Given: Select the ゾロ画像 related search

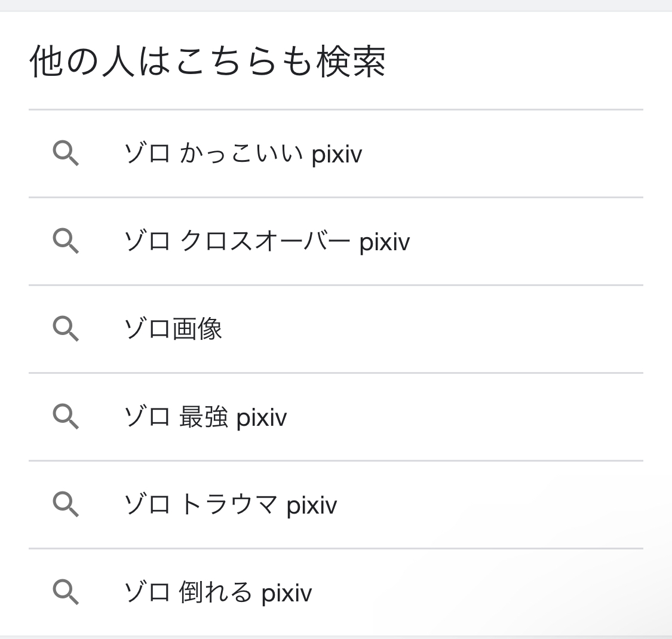Looking at the screenshot, I should click(x=336, y=329).
